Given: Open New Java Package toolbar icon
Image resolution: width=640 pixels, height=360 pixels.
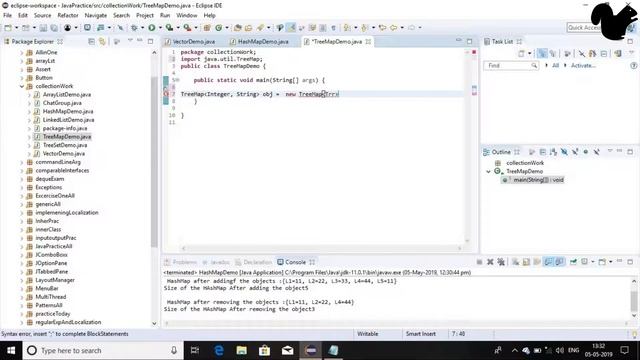Looking at the screenshot, I should [x=207, y=28].
